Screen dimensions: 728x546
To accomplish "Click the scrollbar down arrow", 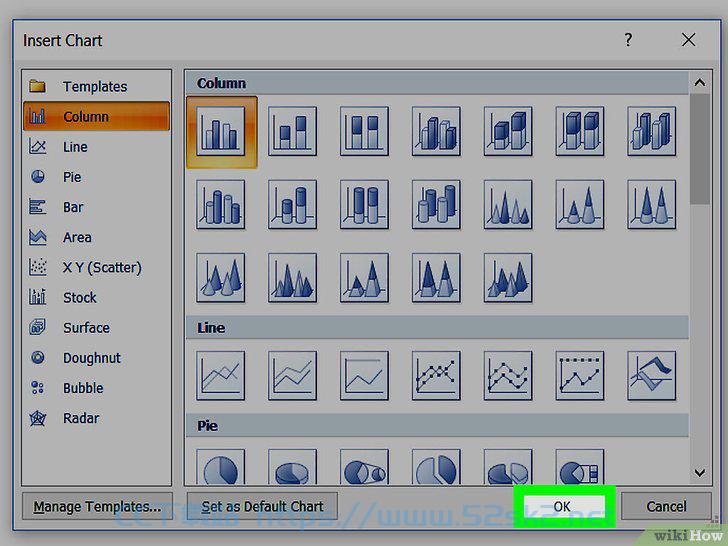I will tap(700, 473).
